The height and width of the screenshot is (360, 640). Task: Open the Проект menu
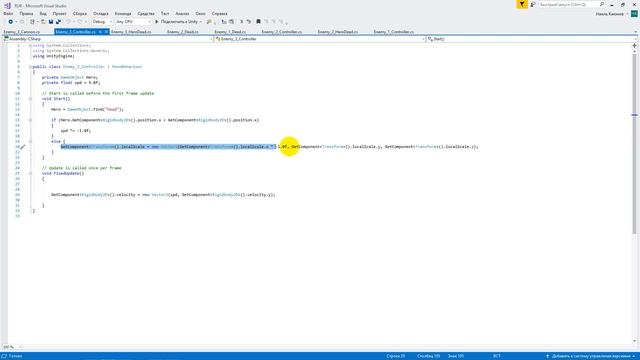pyautogui.click(x=60, y=13)
